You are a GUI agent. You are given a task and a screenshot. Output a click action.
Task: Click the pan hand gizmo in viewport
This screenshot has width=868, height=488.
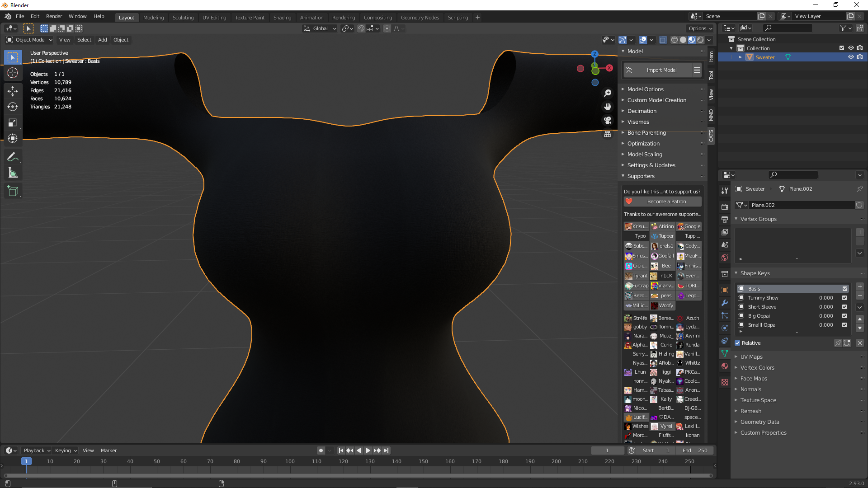pyautogui.click(x=608, y=107)
